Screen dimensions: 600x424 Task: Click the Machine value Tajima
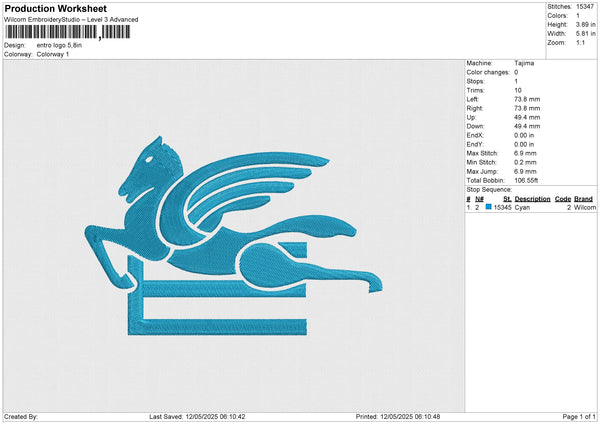[x=524, y=63]
